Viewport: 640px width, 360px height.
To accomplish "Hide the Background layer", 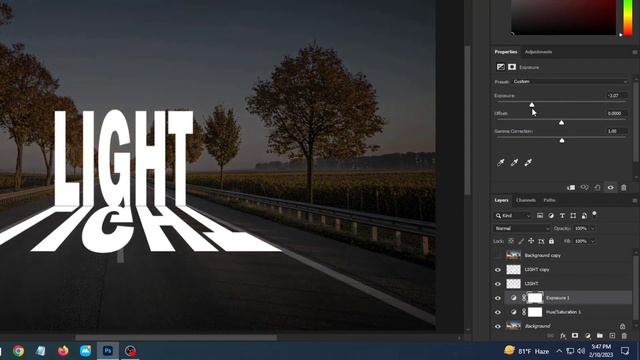I will 498,326.
